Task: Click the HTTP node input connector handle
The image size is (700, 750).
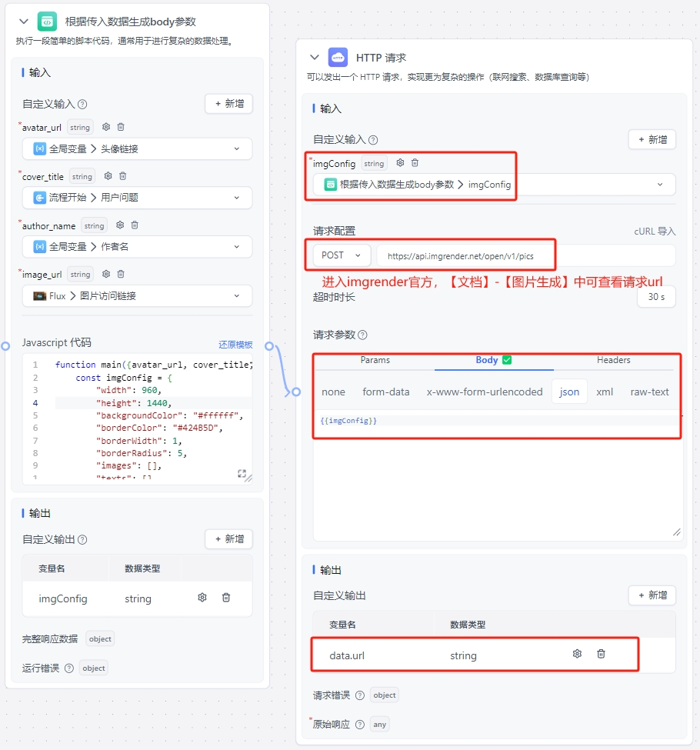Action: pos(296,392)
